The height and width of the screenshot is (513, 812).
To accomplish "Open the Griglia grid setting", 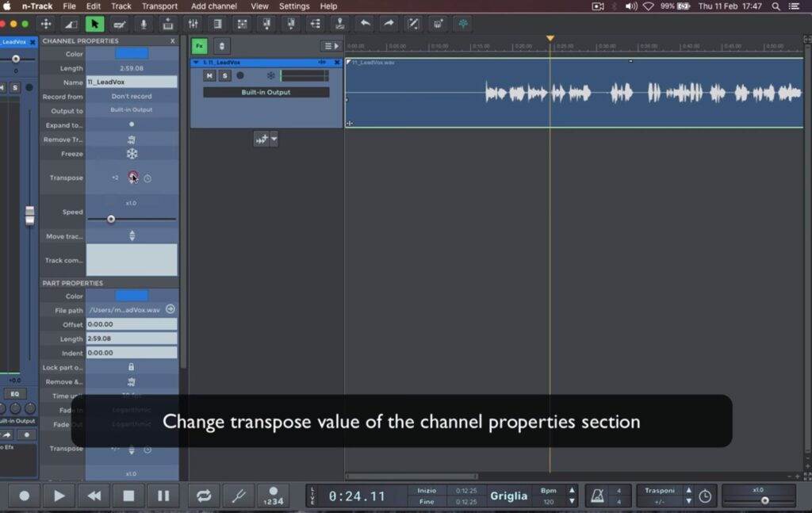I will [x=508, y=496].
